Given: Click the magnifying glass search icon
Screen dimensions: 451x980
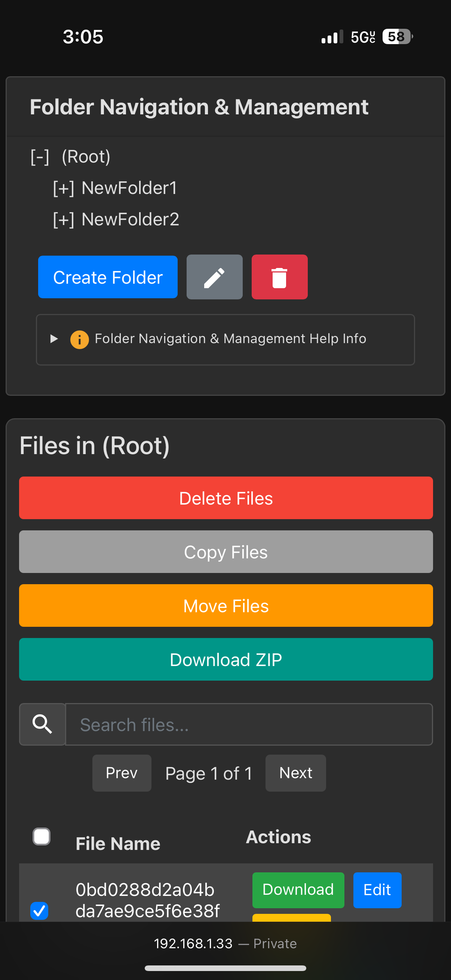Looking at the screenshot, I should [x=42, y=724].
